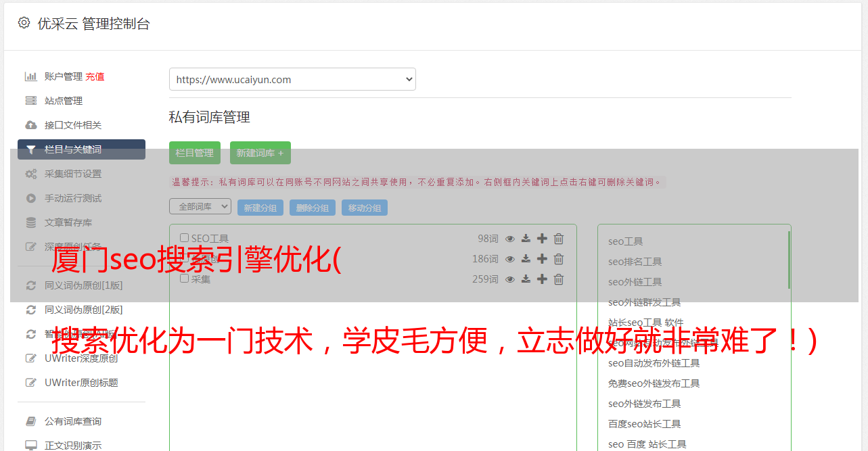Select UWriter原创标题 in the sidebar
Screen dimensions: 868x451
(x=81, y=383)
